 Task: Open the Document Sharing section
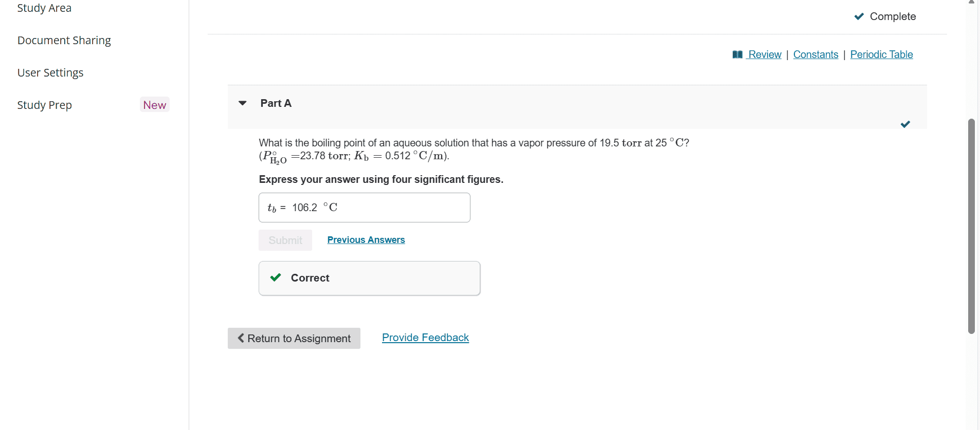[64, 40]
